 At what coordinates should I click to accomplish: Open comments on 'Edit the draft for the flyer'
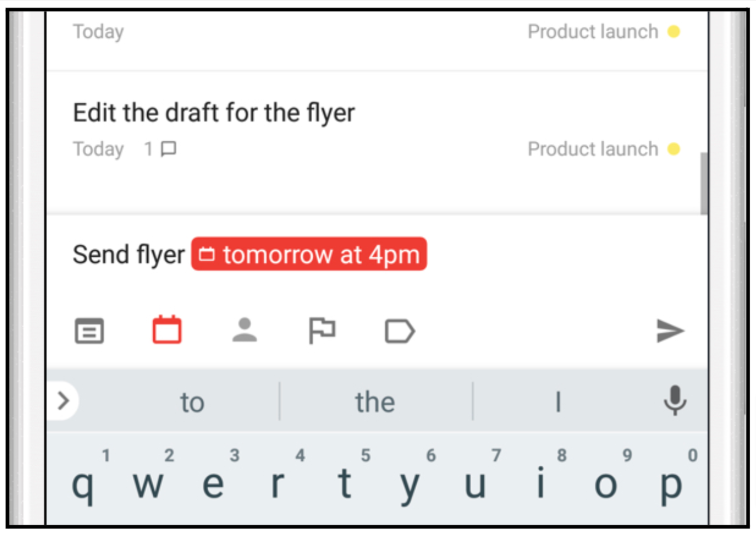[x=167, y=148]
